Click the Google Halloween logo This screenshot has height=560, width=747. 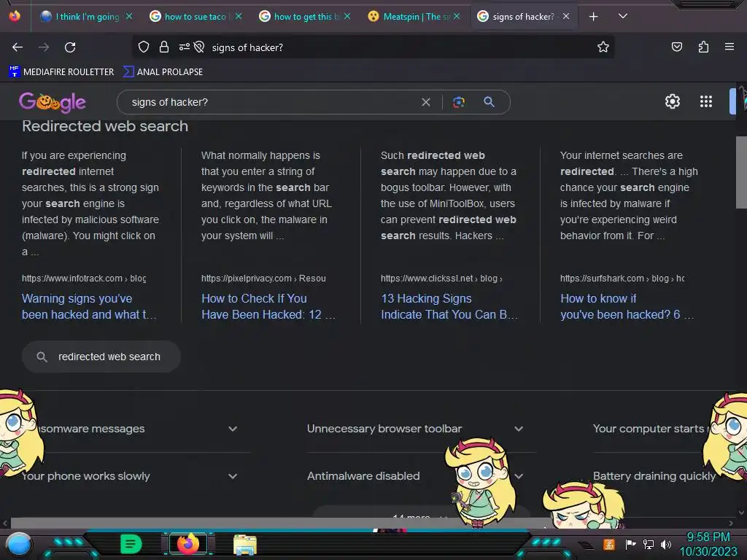pyautogui.click(x=53, y=102)
